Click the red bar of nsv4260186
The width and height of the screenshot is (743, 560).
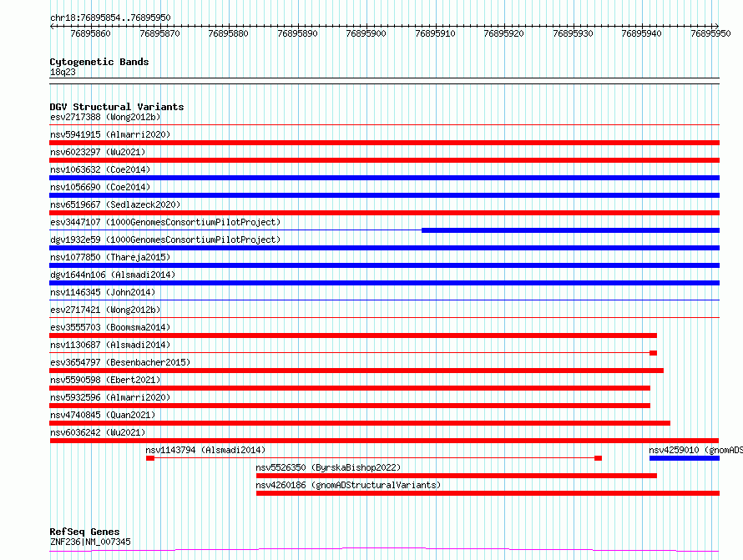pyautogui.click(x=488, y=493)
